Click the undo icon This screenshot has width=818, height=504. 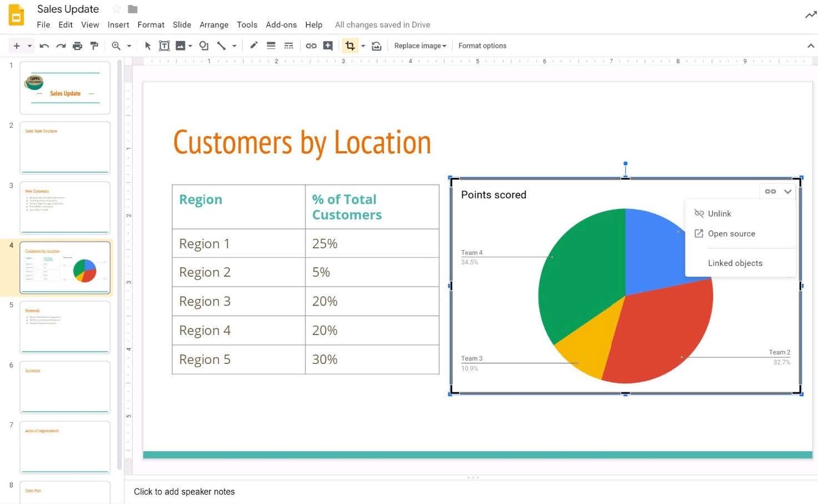(44, 46)
